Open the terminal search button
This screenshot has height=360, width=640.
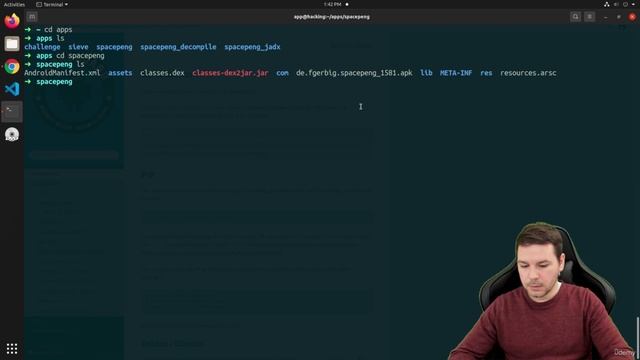tap(576, 17)
